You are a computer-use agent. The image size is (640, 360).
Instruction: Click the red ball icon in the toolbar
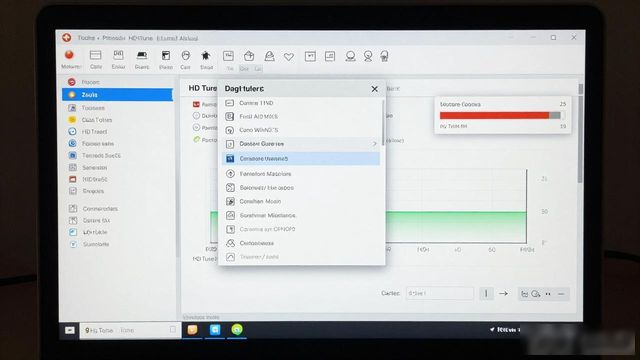tap(69, 55)
